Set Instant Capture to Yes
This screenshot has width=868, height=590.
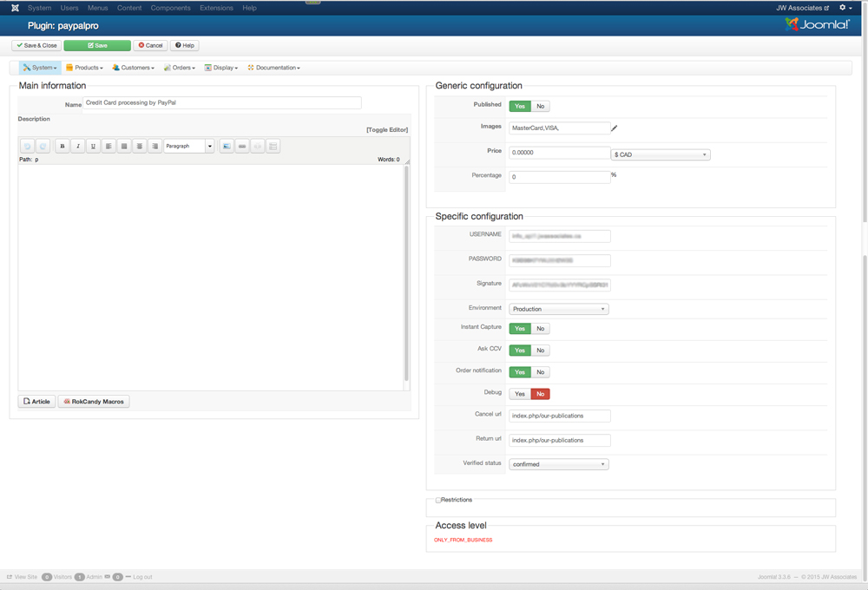[x=520, y=329]
